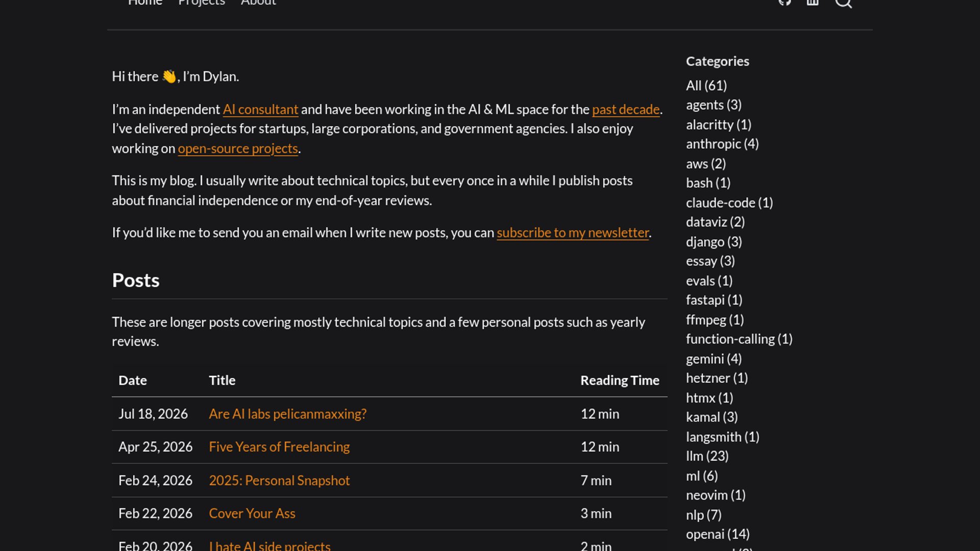Image resolution: width=980 pixels, height=551 pixels.
Task: Click subscribe to my newsletter link
Action: (x=573, y=233)
